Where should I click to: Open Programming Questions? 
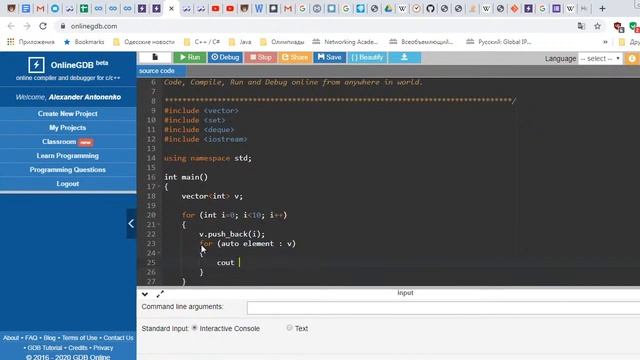68,169
